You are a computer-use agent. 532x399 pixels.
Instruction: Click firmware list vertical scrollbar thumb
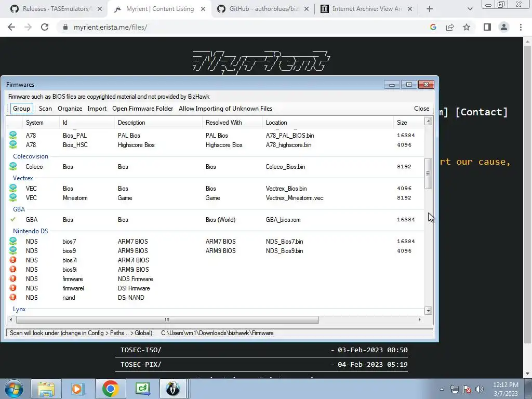pyautogui.click(x=428, y=174)
